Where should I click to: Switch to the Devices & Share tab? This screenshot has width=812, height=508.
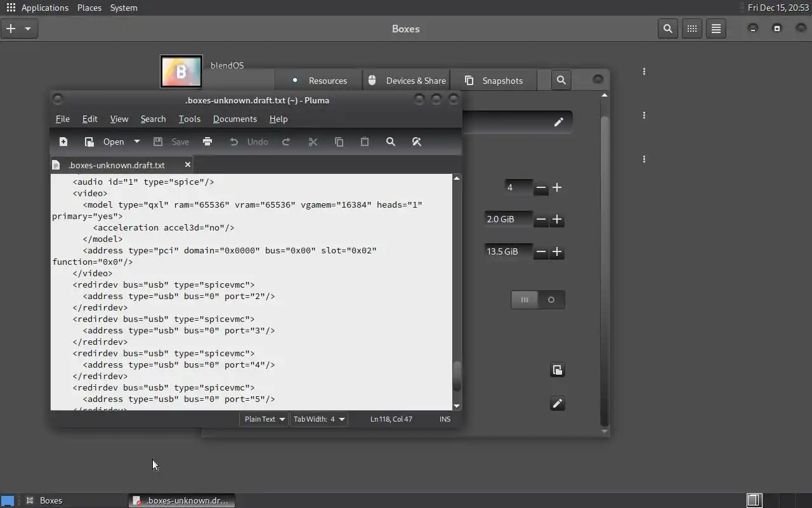(x=407, y=81)
